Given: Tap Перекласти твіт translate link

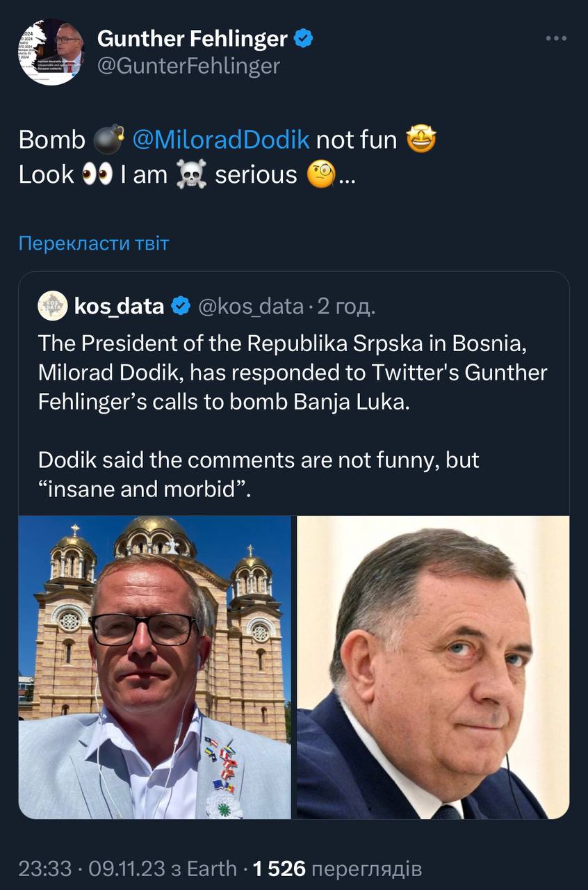Looking at the screenshot, I should coord(94,243).
